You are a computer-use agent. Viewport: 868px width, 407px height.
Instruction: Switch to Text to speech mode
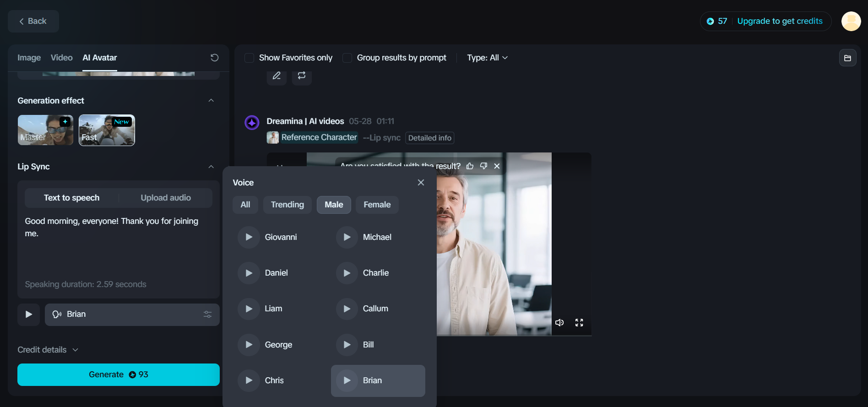click(72, 198)
